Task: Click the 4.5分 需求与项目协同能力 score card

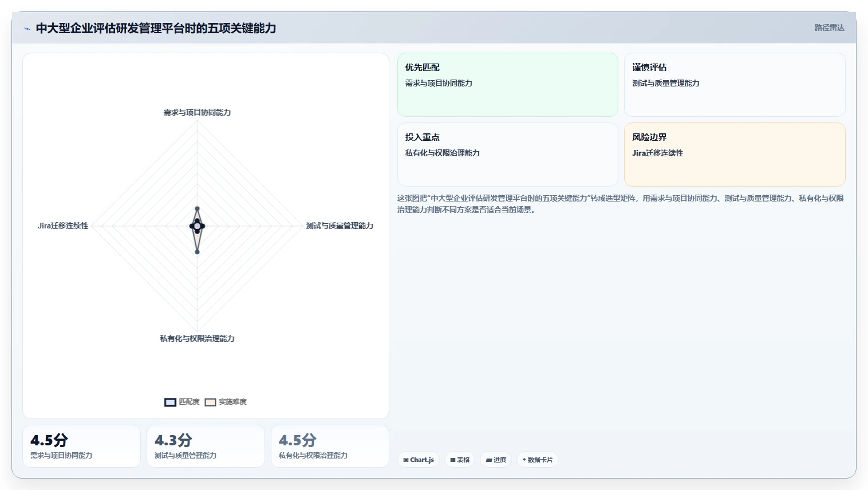Action: (x=81, y=446)
